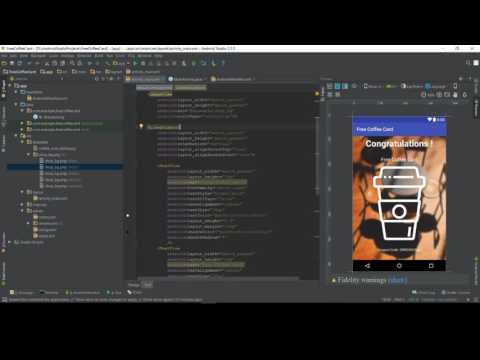Click the Back button in phone preview

click(x=367, y=266)
